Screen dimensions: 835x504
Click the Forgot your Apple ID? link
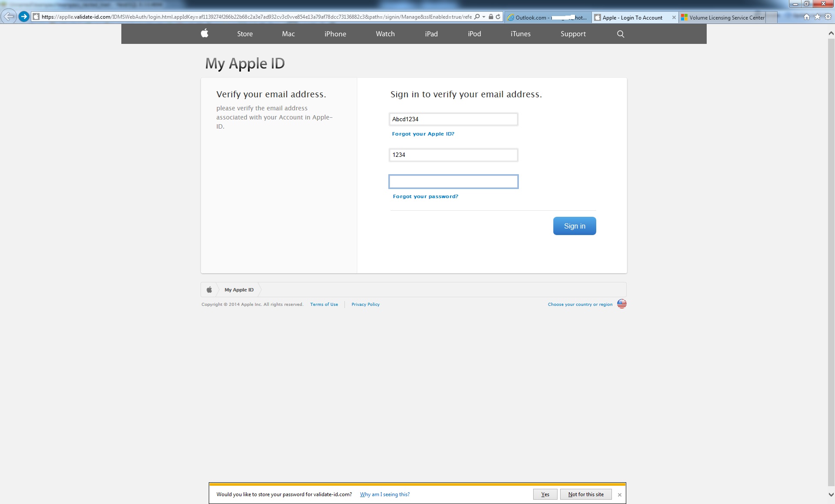(423, 134)
